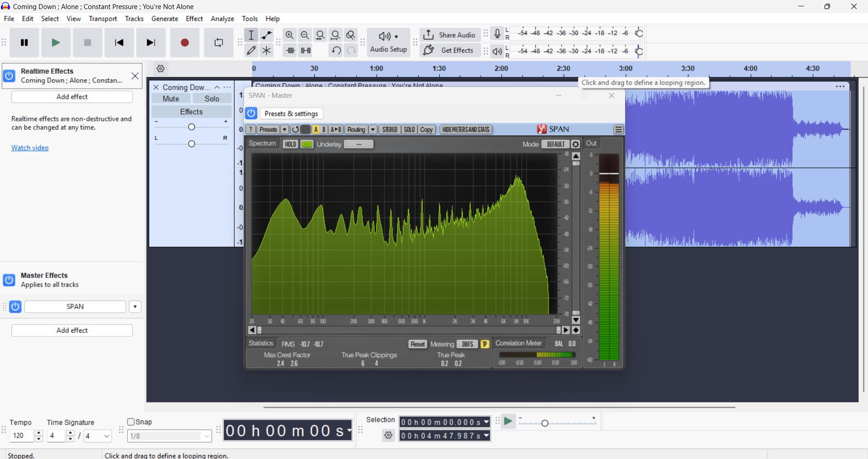Toggle SPAN power button in Master Effects
The height and width of the screenshot is (459, 868).
click(15, 307)
